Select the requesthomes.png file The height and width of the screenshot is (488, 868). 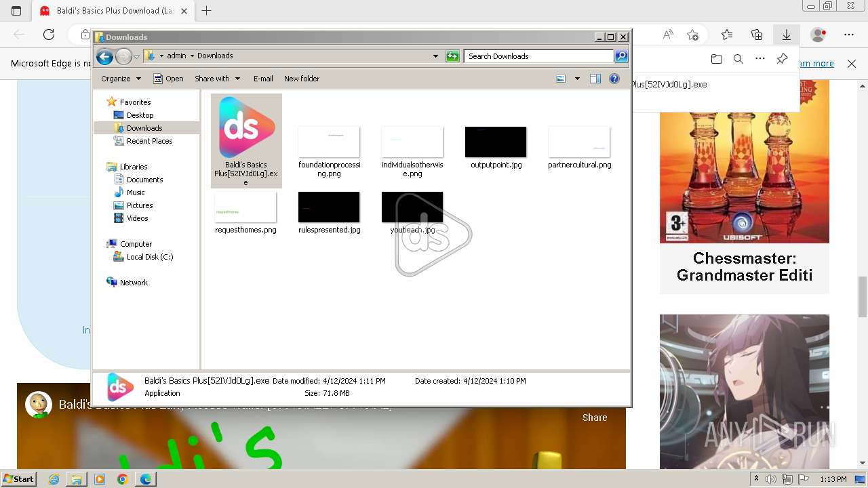click(245, 213)
